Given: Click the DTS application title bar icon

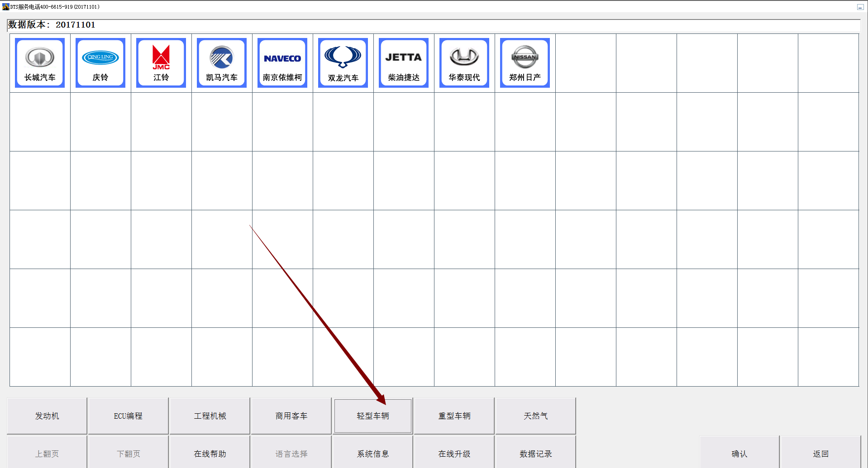Looking at the screenshot, I should click(5, 7).
